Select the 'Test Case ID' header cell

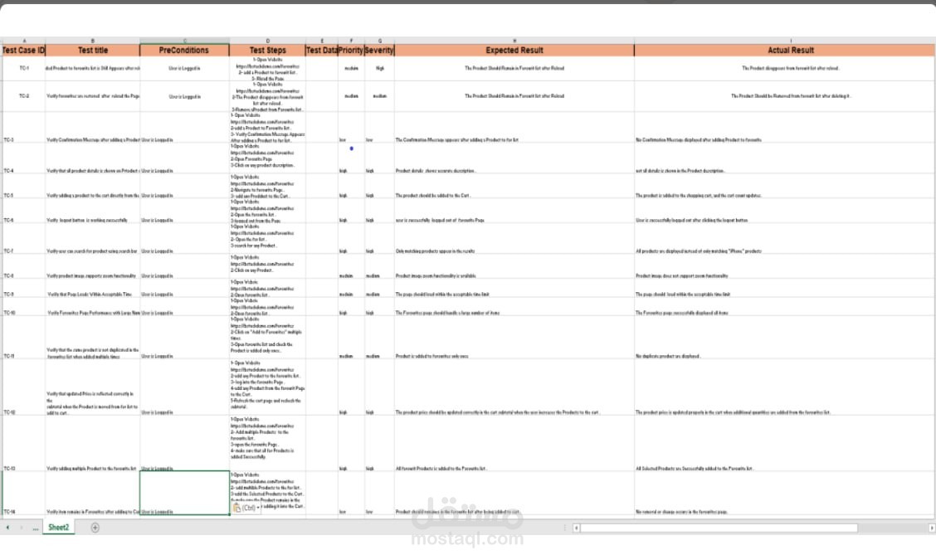tap(24, 50)
